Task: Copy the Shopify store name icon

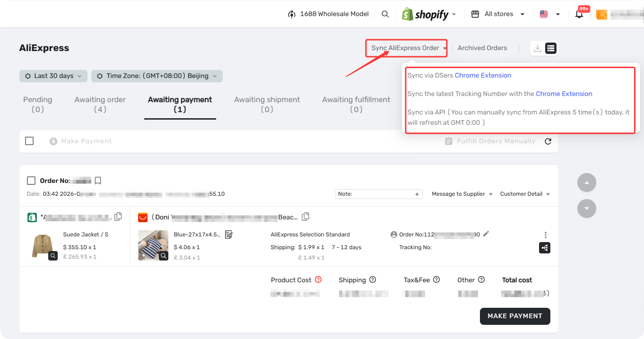Action: click(118, 217)
